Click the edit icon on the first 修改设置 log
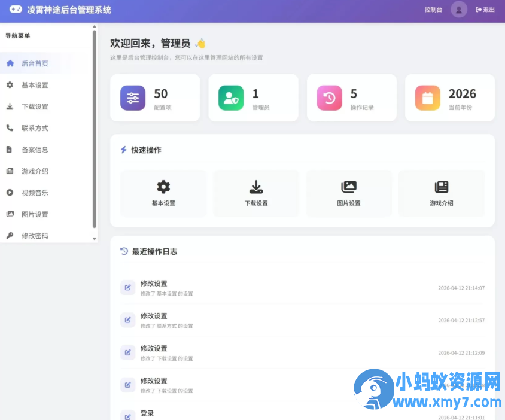505x420 pixels. [x=127, y=288]
